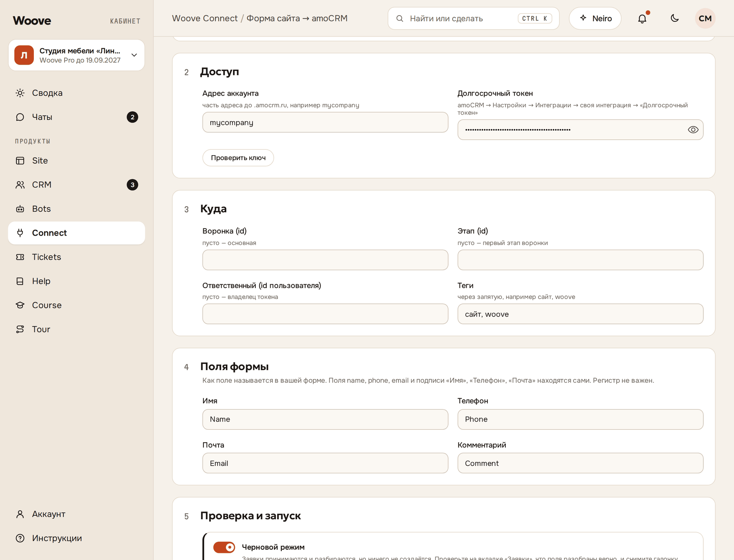Focus the Найти или сделать search field

(474, 18)
